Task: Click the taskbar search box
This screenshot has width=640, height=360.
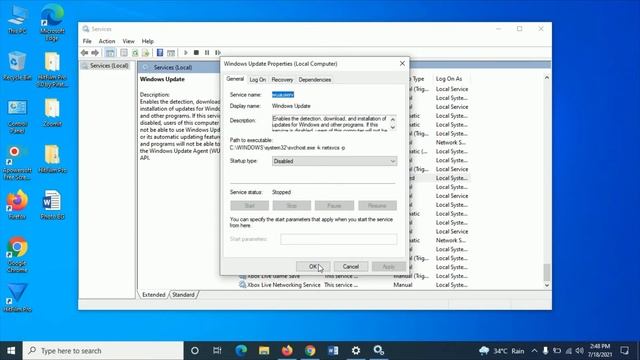Action: click(x=103, y=351)
